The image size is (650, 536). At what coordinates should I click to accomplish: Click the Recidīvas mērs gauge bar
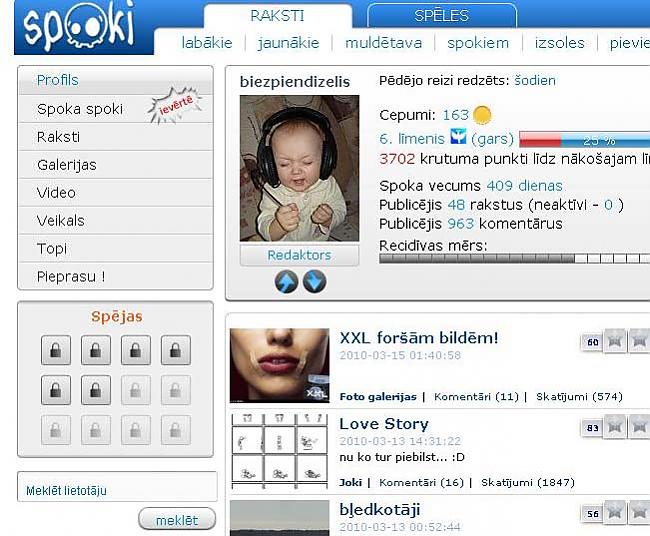click(x=514, y=259)
